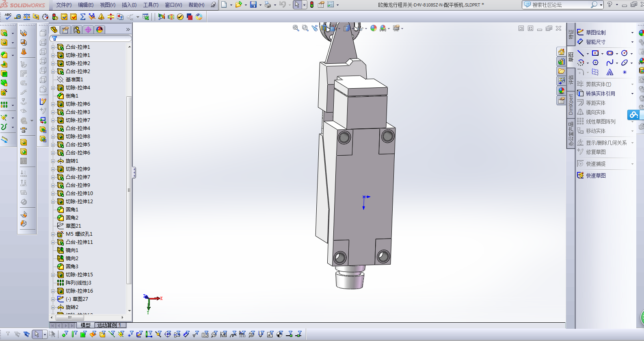Open the DimXpert vertical tab
Viewport: 644px width, 341px height.
pos(571,104)
